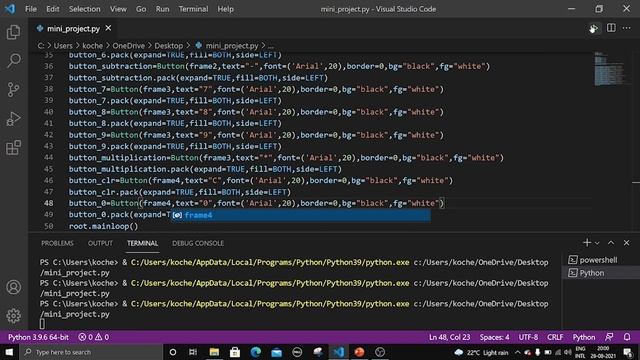
Task: Open errors and warnings status item
Action: click(93, 337)
